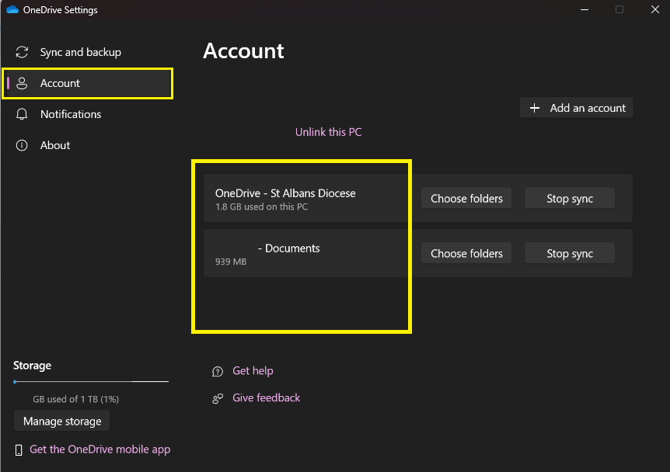Open the Get the OneDrive mobile app link
Screen dimensions: 670x472
pos(100,450)
